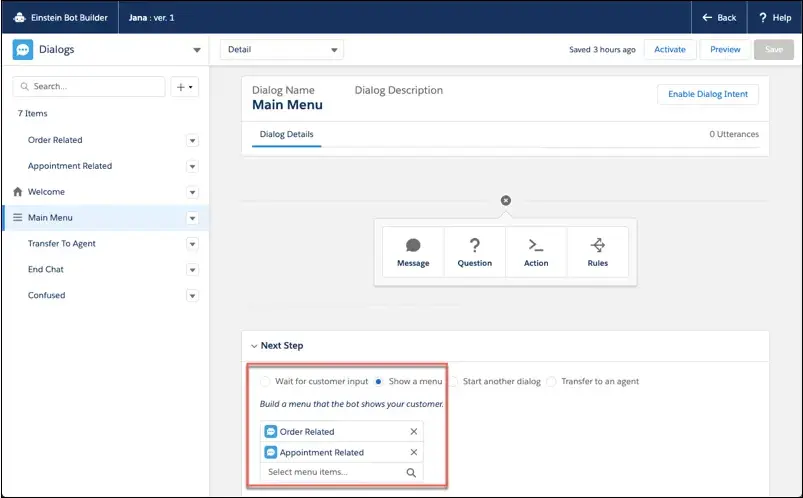Screen dimensions: 803x498
Task: Click the Activate button
Action: click(x=670, y=49)
